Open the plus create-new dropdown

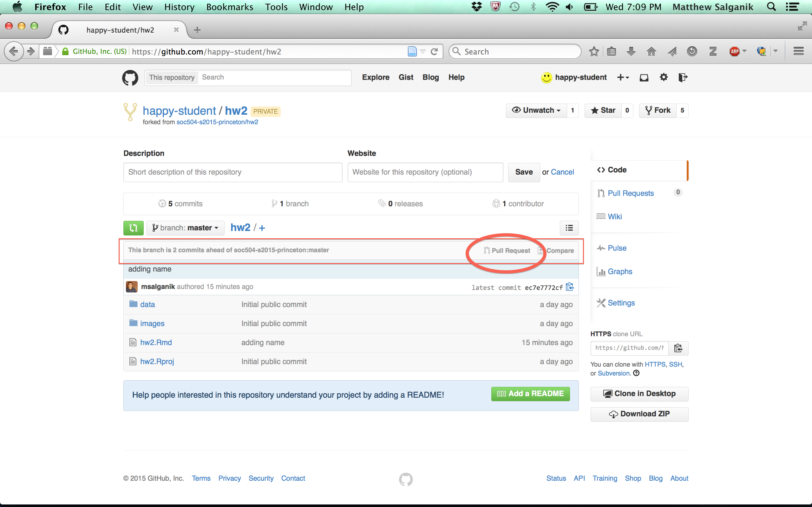click(623, 77)
